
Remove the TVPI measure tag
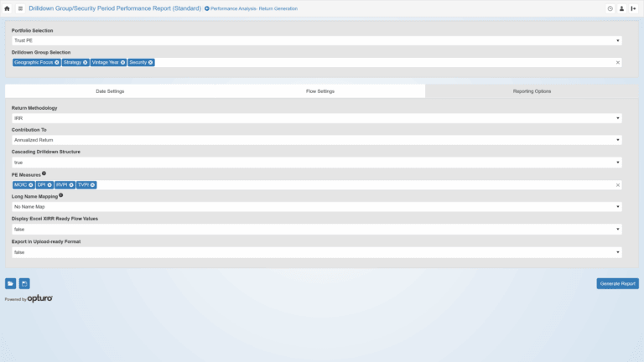click(x=92, y=184)
